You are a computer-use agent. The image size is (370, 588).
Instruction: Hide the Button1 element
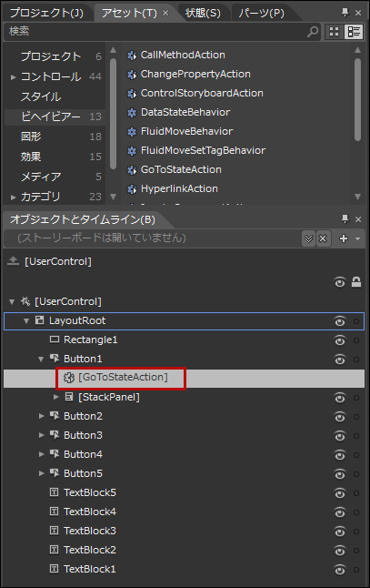(340, 360)
